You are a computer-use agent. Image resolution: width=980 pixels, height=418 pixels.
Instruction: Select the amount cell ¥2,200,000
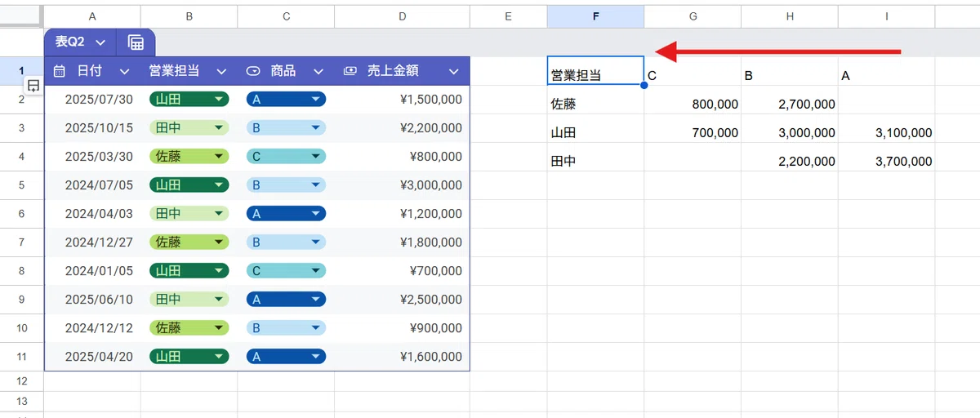pyautogui.click(x=402, y=128)
